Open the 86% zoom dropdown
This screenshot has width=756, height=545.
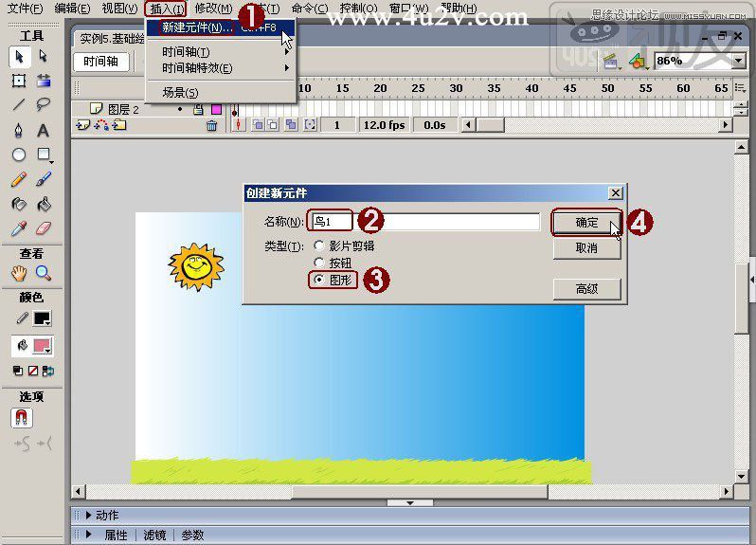[x=738, y=61]
